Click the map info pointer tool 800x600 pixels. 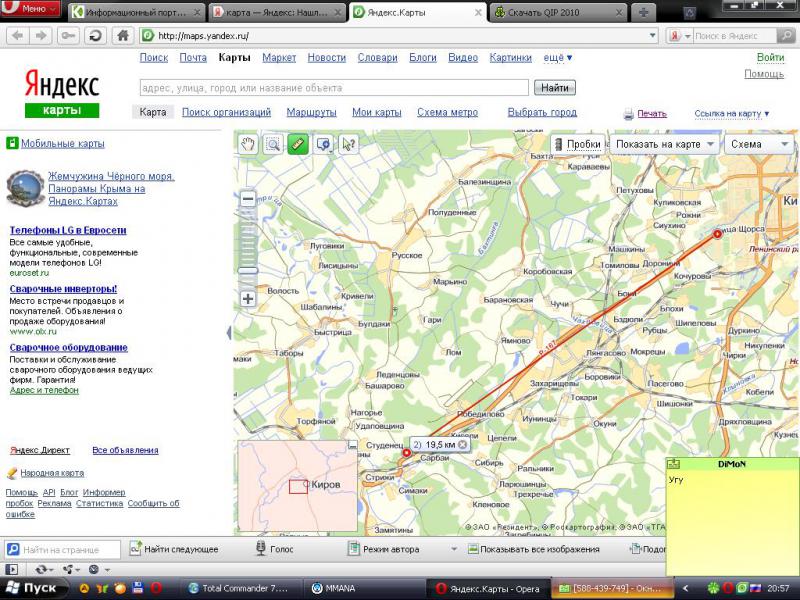pyautogui.click(x=348, y=144)
